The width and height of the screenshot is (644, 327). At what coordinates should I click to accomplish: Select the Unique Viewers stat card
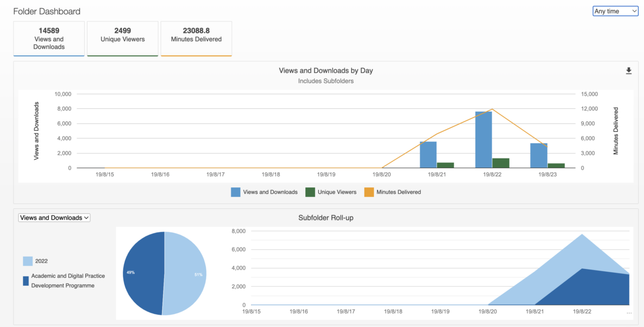tap(122, 39)
